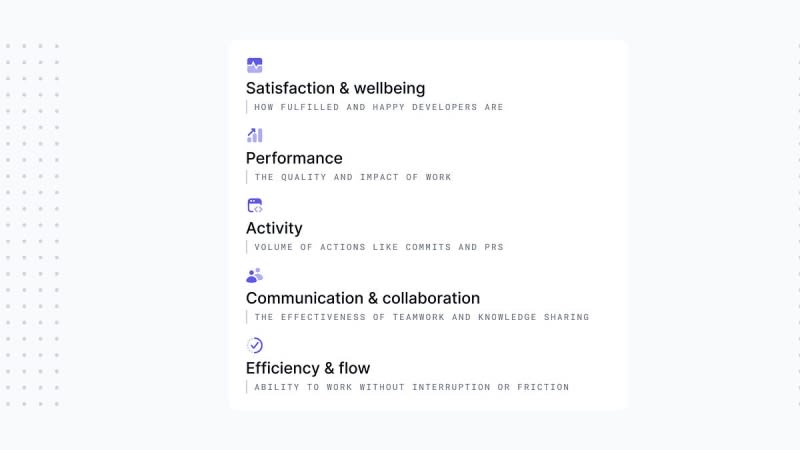Click the 'How fulfilled and happy developers are' caption
Viewport: 800px width, 450px height.
tap(379, 107)
